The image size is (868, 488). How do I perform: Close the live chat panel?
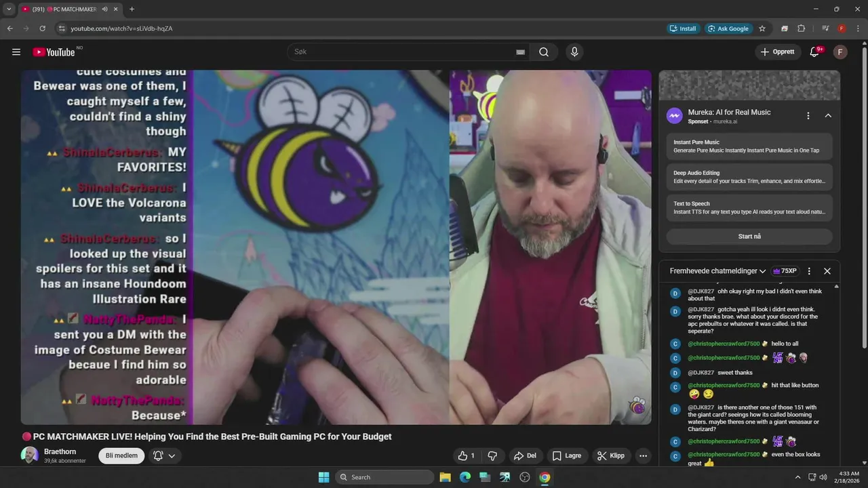[x=827, y=271]
